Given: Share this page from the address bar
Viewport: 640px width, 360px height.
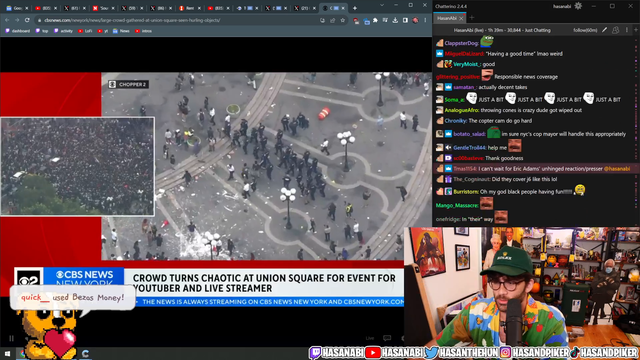Looking at the screenshot, I should (333, 20).
